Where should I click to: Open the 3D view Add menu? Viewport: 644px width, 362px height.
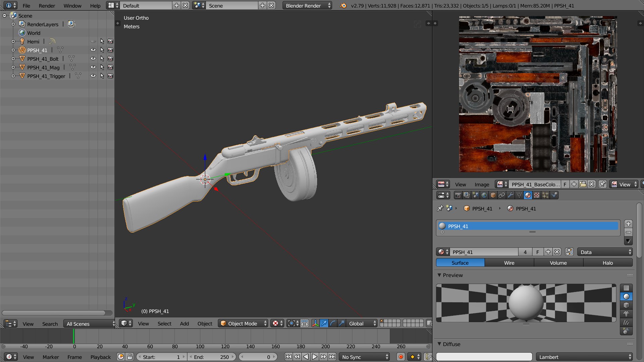pyautogui.click(x=184, y=323)
